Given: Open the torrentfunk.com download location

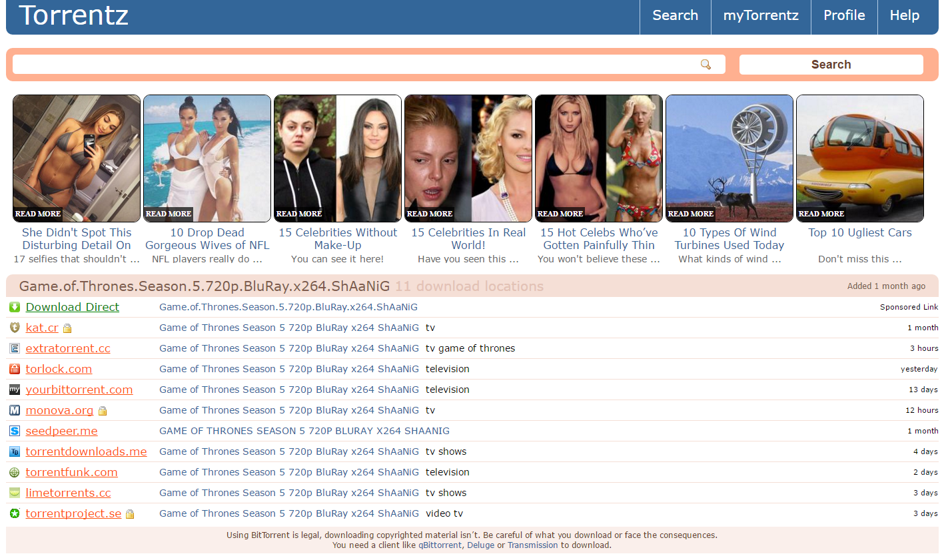Looking at the screenshot, I should click(71, 472).
